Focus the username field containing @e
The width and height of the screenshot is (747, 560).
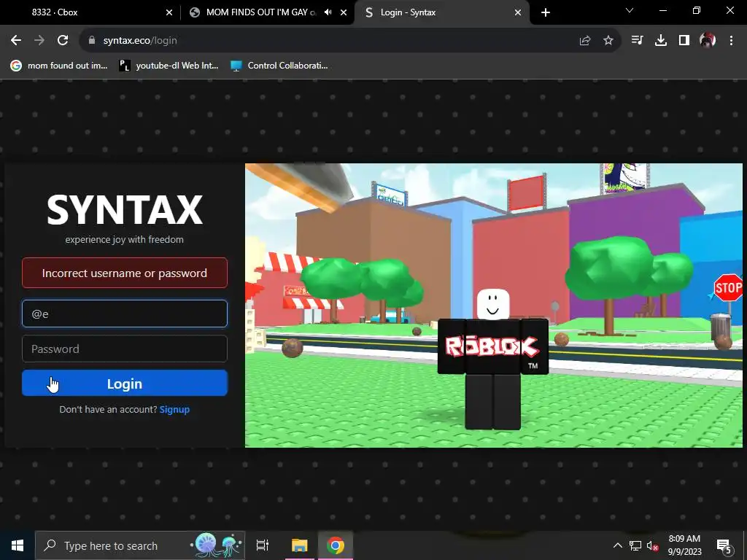click(125, 314)
